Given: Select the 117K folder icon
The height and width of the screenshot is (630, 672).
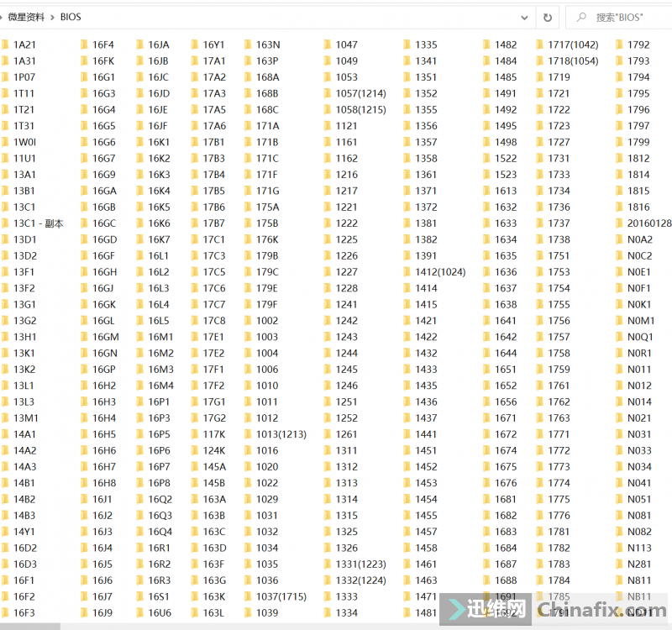Looking at the screenshot, I should [x=195, y=434].
